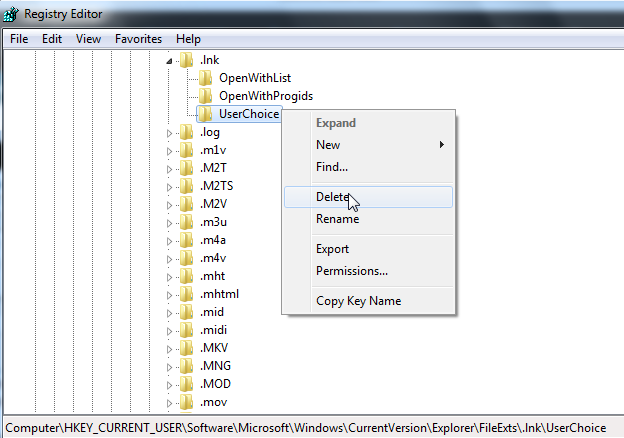Choose Copy Key Name in context menu
The height and width of the screenshot is (438, 624).
[368, 301]
